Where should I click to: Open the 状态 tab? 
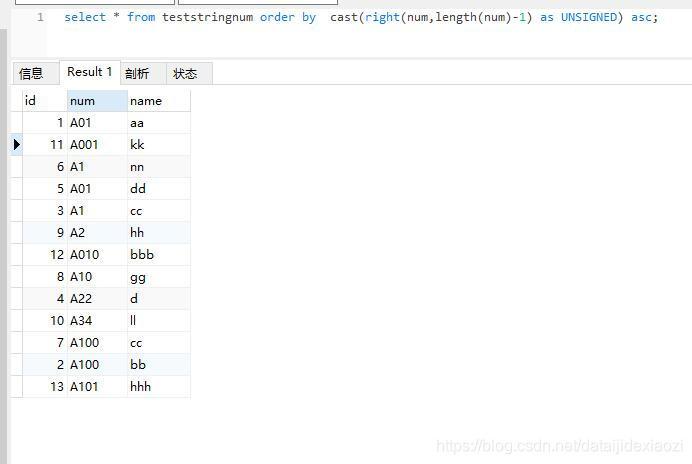pos(189,73)
